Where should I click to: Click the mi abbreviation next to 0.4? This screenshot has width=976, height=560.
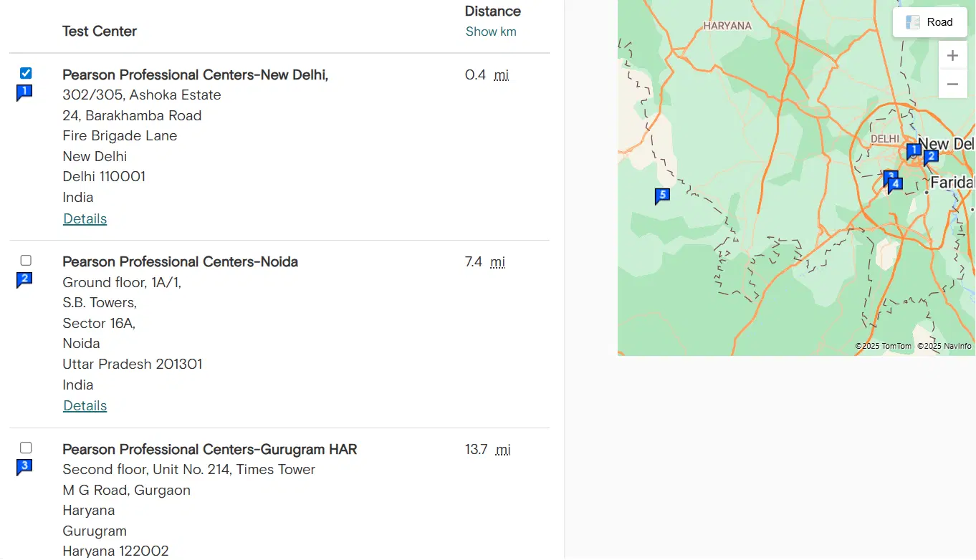click(x=502, y=75)
